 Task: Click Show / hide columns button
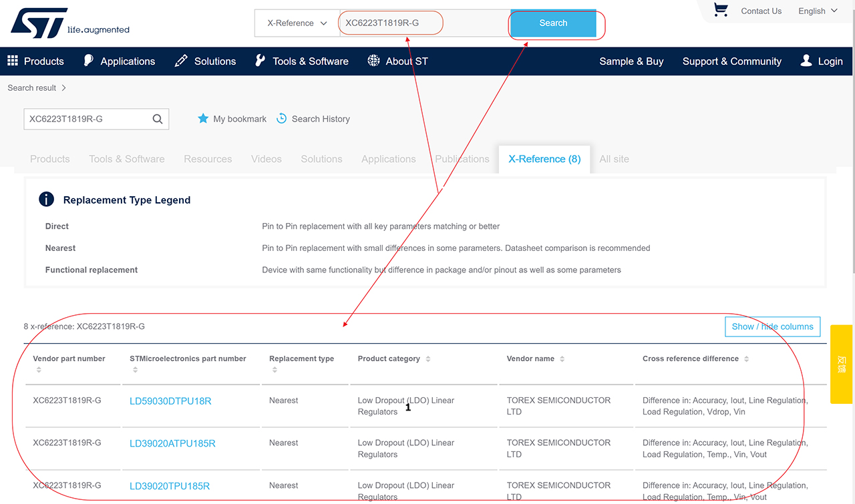tap(772, 326)
